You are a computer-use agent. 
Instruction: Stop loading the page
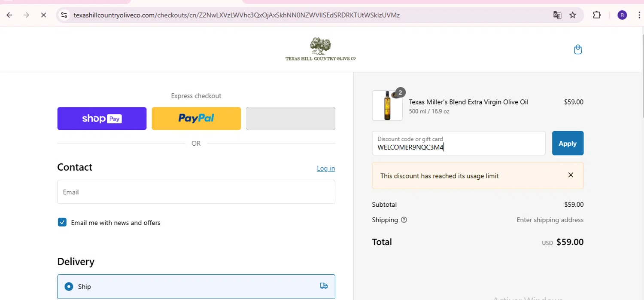click(43, 15)
